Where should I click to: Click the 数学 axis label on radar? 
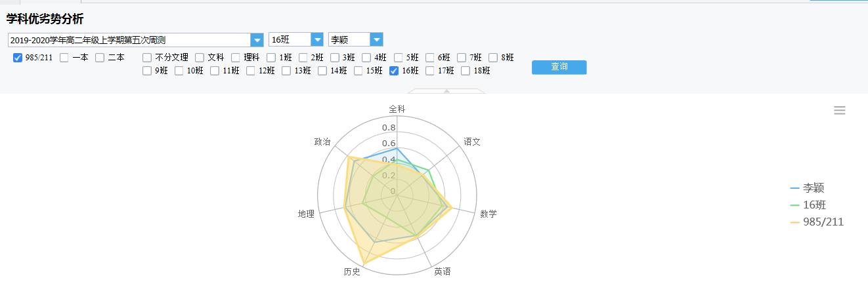click(488, 214)
